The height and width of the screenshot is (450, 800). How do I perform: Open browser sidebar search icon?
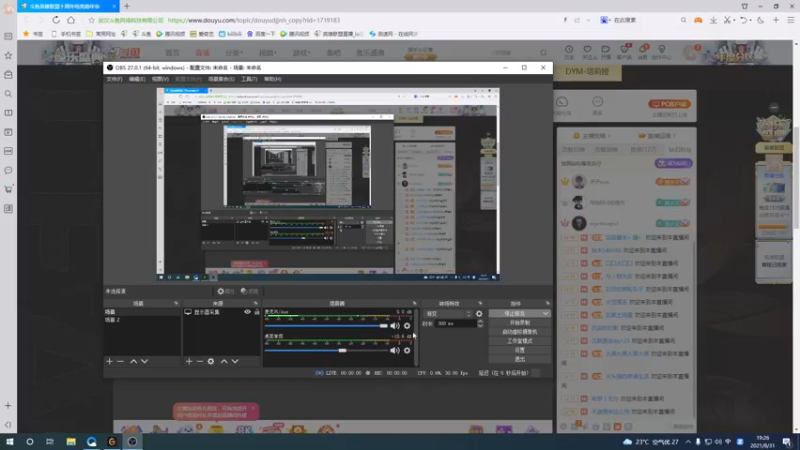point(8,94)
